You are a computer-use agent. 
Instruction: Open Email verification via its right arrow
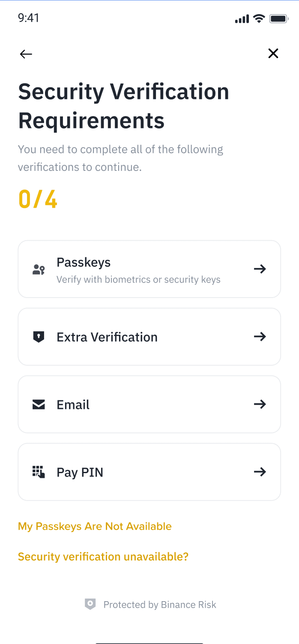260,404
